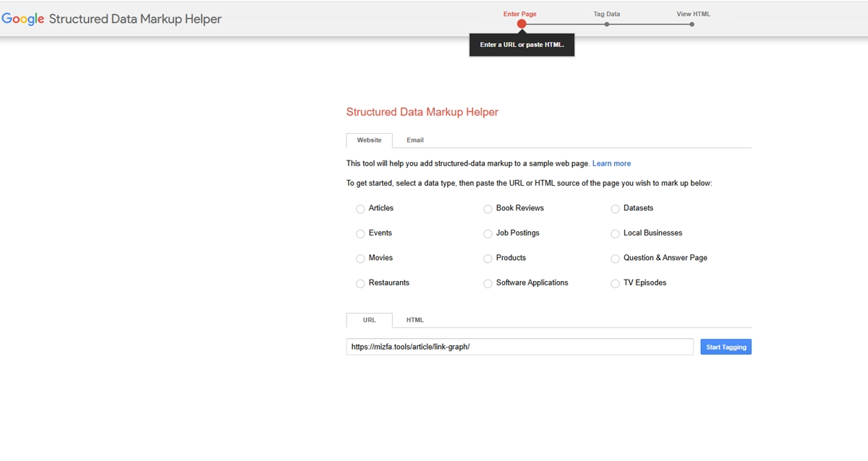Click the View HTML step marker
Viewport: 868px width, 461px height.
(x=692, y=24)
